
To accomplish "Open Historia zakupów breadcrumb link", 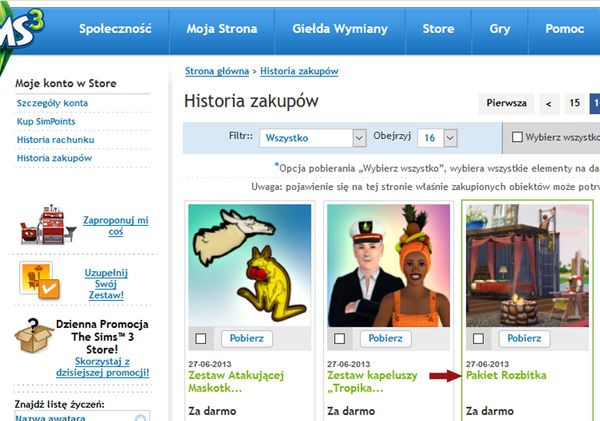I will 299,71.
